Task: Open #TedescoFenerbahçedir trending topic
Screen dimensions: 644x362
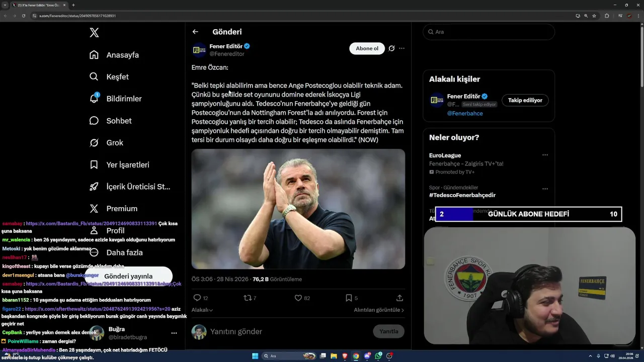Action: (462, 195)
